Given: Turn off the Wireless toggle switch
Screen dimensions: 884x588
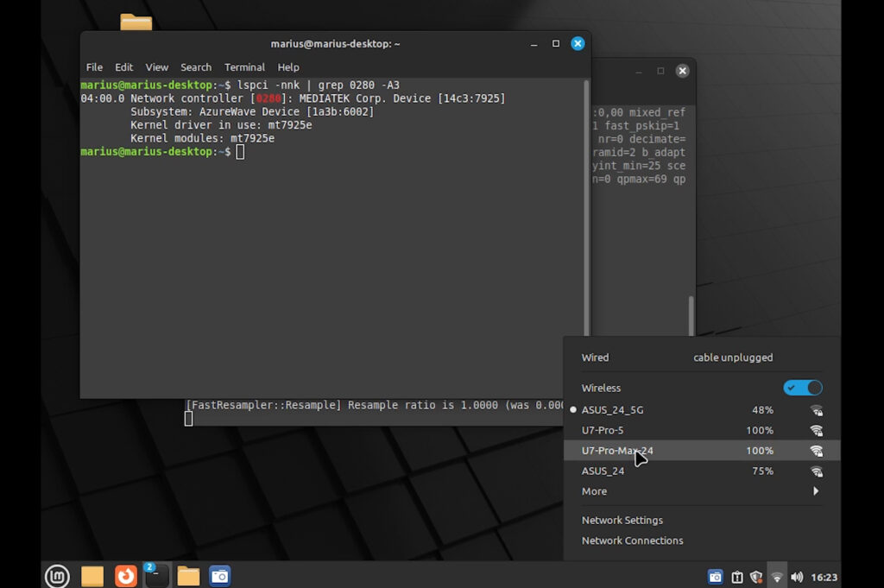Looking at the screenshot, I should coord(802,388).
